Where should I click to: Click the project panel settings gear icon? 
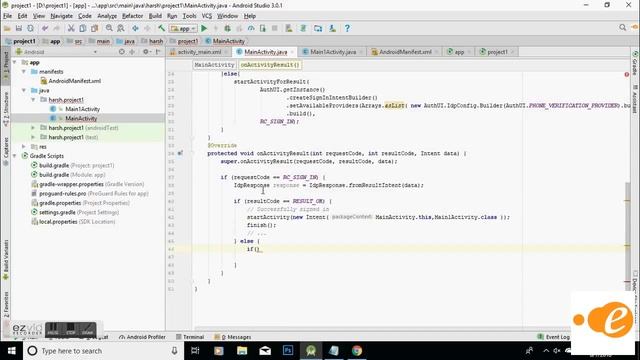pyautogui.click(x=146, y=52)
